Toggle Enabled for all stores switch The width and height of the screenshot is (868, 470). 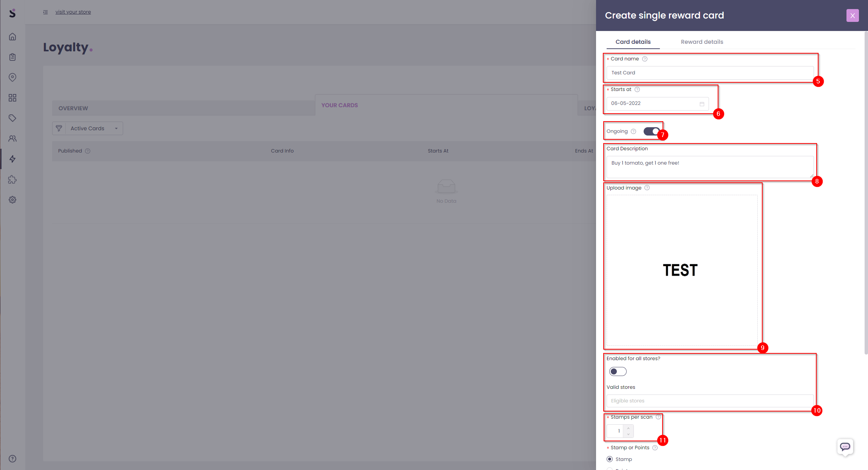pyautogui.click(x=618, y=371)
